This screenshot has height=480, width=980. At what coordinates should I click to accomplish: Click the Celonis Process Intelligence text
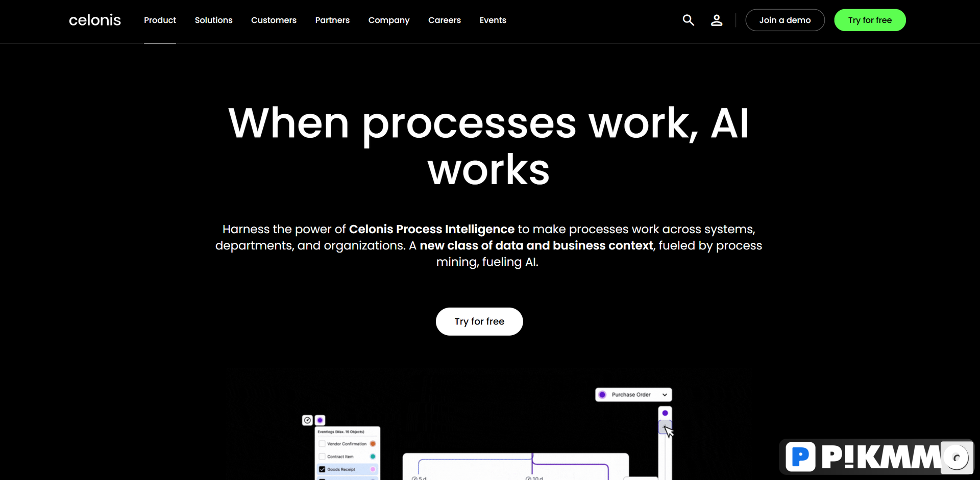click(431, 229)
